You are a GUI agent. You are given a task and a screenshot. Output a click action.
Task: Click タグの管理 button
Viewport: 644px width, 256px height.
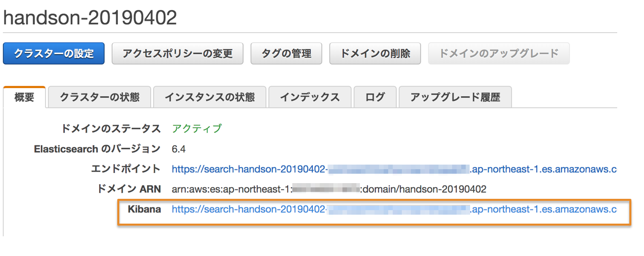287,53
